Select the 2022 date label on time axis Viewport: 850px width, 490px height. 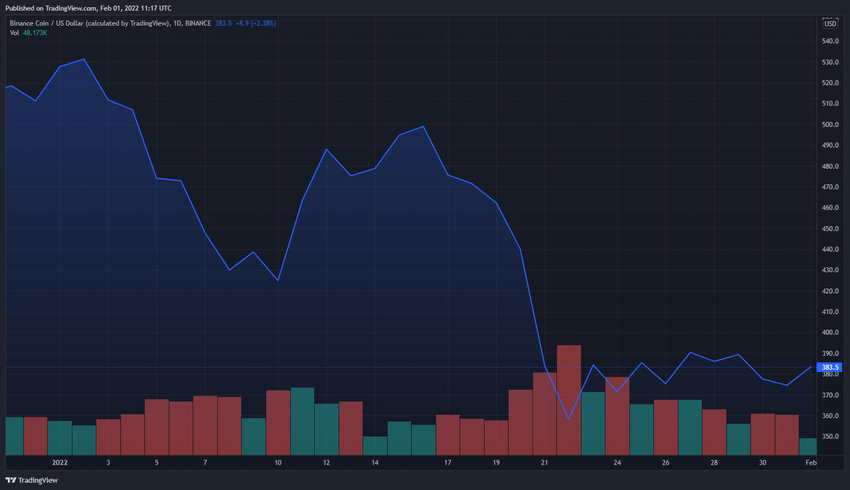(59, 463)
